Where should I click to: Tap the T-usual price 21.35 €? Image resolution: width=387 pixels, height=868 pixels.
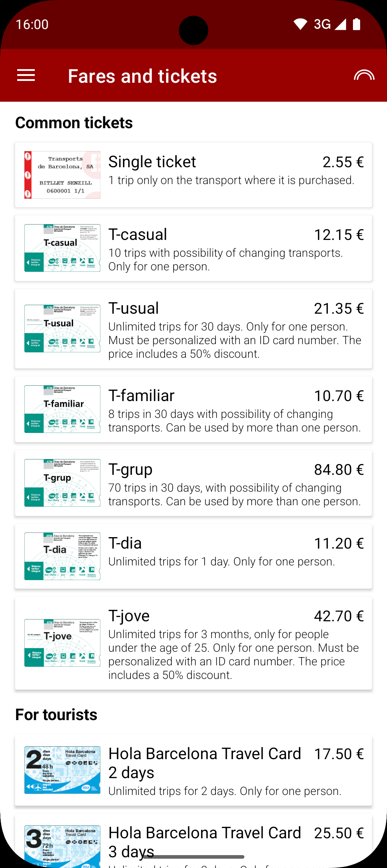pos(339,308)
